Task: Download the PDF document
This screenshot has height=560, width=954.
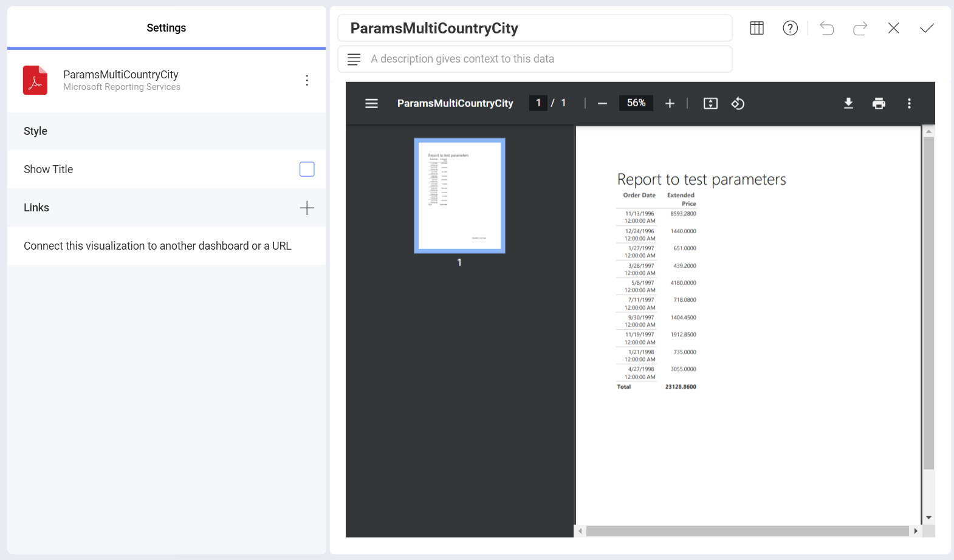Action: point(848,103)
